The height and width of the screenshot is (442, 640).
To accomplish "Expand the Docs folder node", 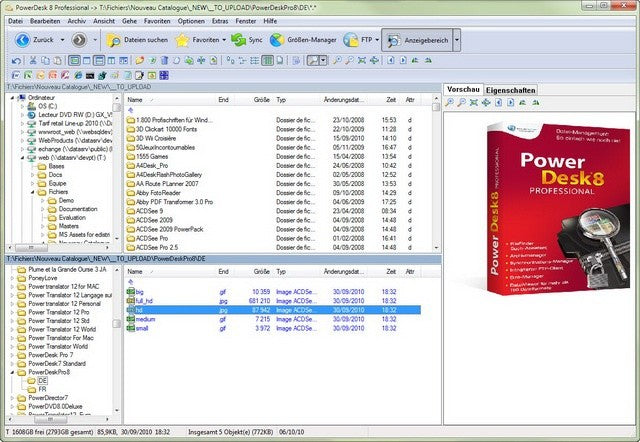I will [x=33, y=175].
